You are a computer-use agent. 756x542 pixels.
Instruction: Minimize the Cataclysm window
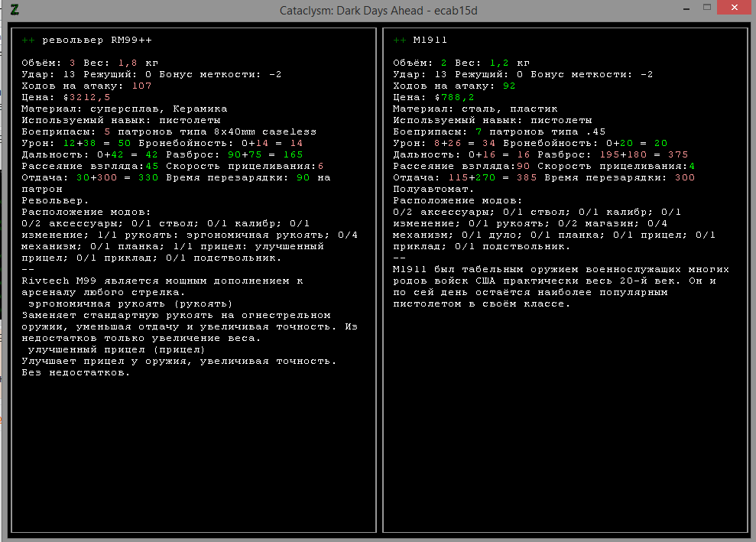click(x=686, y=8)
